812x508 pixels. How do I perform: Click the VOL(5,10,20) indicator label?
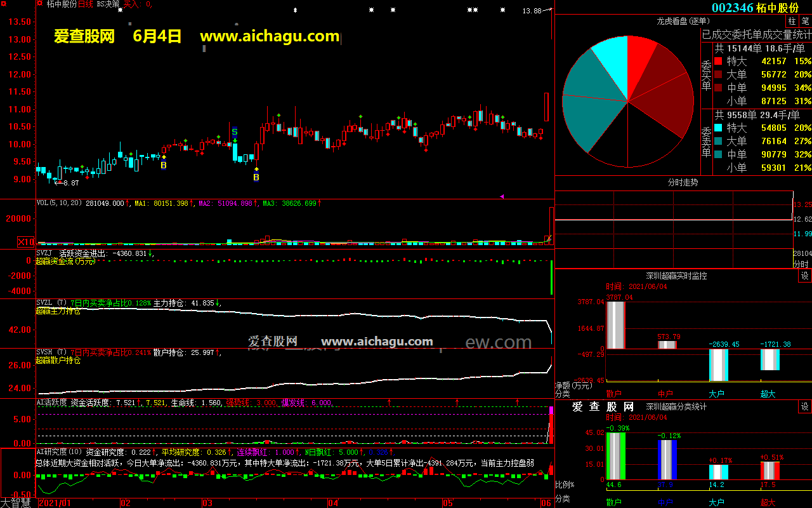click(x=60, y=203)
